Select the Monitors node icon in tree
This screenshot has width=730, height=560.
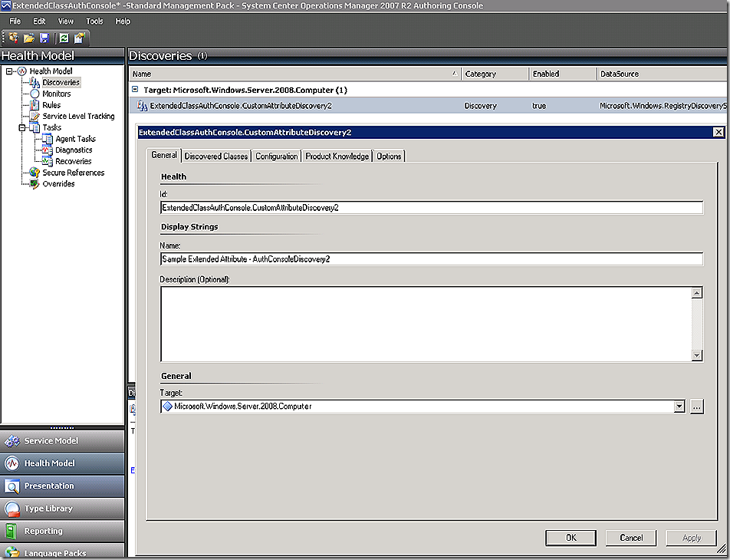tap(35, 94)
